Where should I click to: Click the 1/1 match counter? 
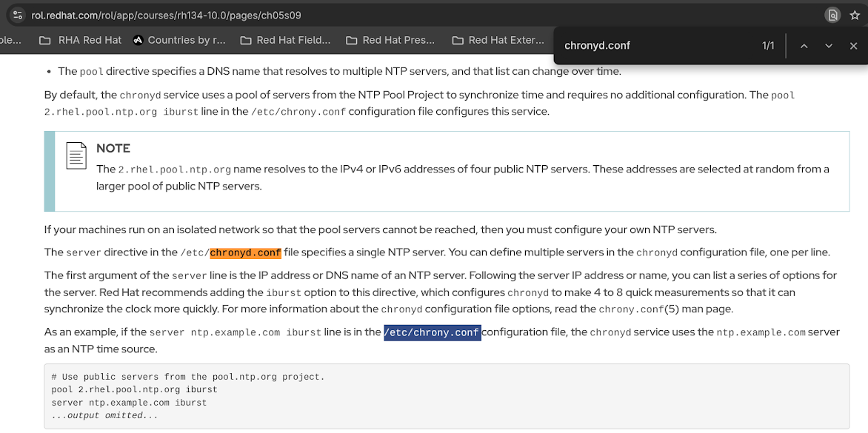pyautogui.click(x=768, y=46)
